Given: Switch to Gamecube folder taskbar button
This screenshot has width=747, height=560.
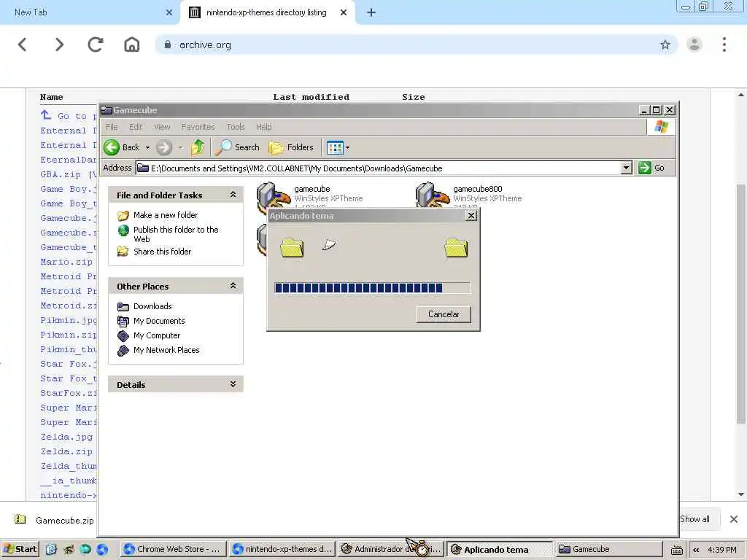Looking at the screenshot, I should click(x=610, y=549).
